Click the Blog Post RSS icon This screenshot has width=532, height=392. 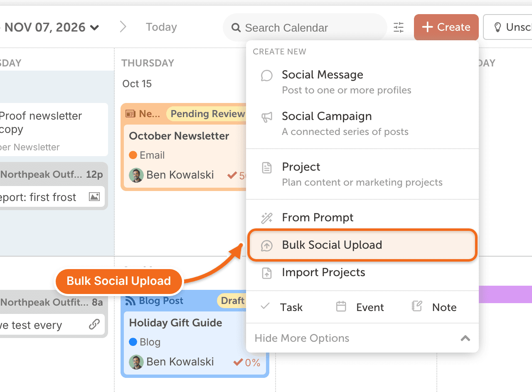(131, 301)
